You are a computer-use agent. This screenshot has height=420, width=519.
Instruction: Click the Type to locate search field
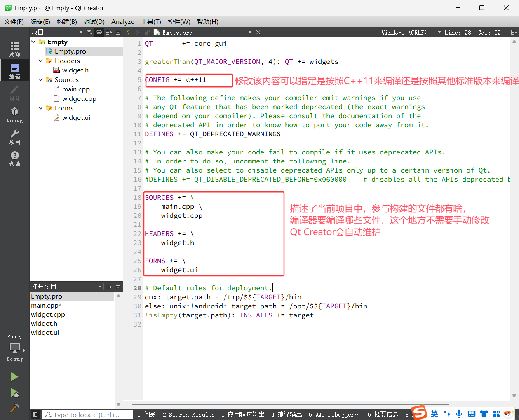coord(88,414)
